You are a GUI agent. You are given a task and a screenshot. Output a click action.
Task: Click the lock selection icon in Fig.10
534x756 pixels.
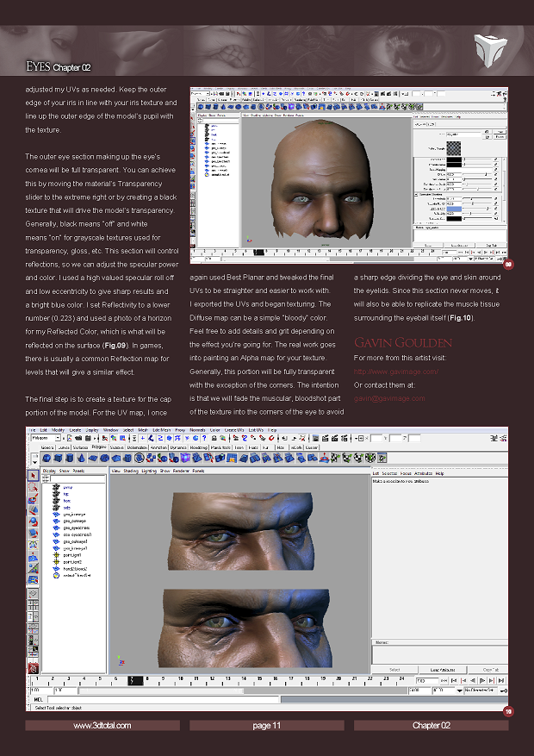point(214,438)
